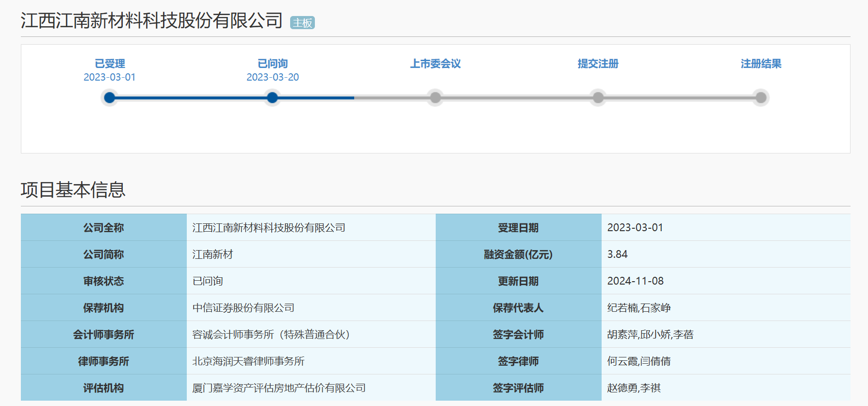Click the page title 江西江南新材料科技股份有限公司
This screenshot has width=868, height=406.
coord(151,20)
